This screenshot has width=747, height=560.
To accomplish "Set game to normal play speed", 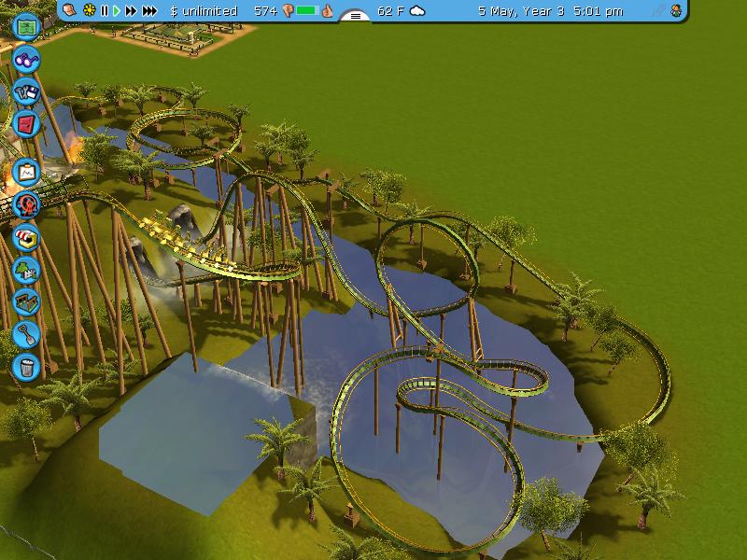I will click(116, 10).
